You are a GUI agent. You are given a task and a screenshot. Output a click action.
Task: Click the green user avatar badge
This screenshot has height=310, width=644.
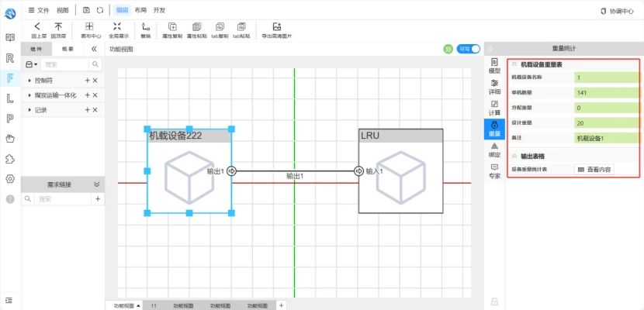click(x=448, y=49)
